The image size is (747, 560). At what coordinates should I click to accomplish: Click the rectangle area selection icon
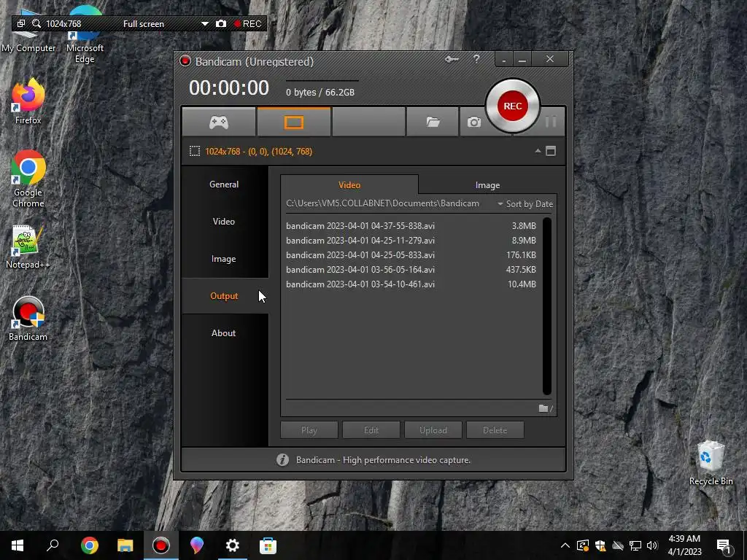(x=194, y=152)
